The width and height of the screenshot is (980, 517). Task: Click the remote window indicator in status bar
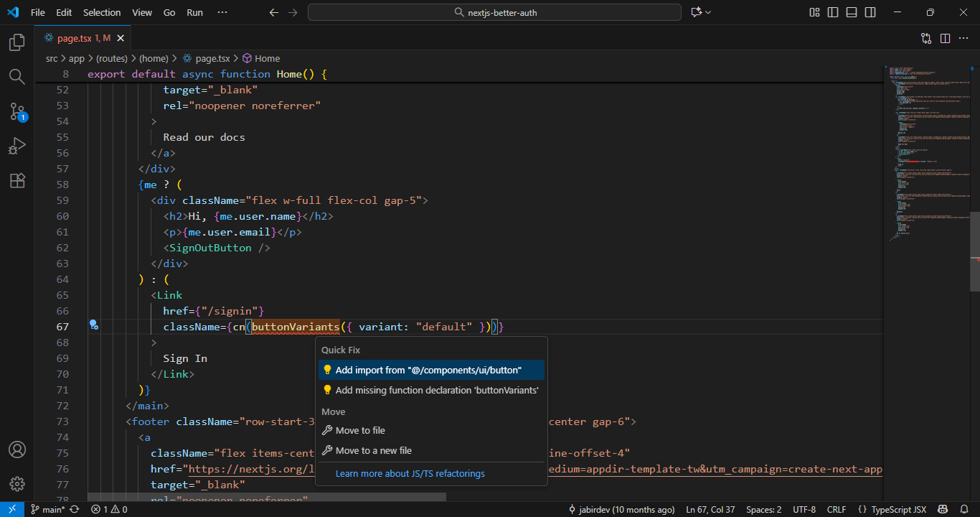tap(10, 508)
